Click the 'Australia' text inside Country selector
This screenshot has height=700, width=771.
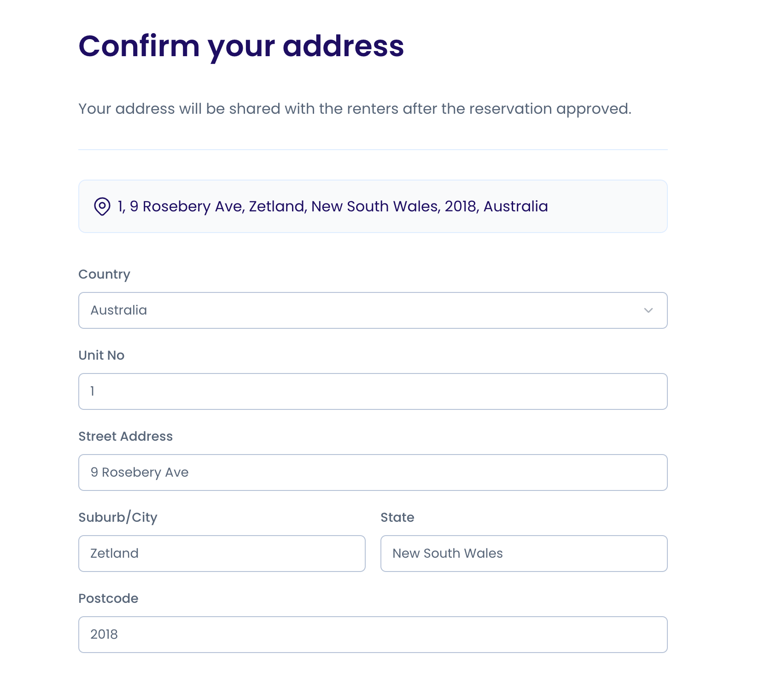(119, 310)
